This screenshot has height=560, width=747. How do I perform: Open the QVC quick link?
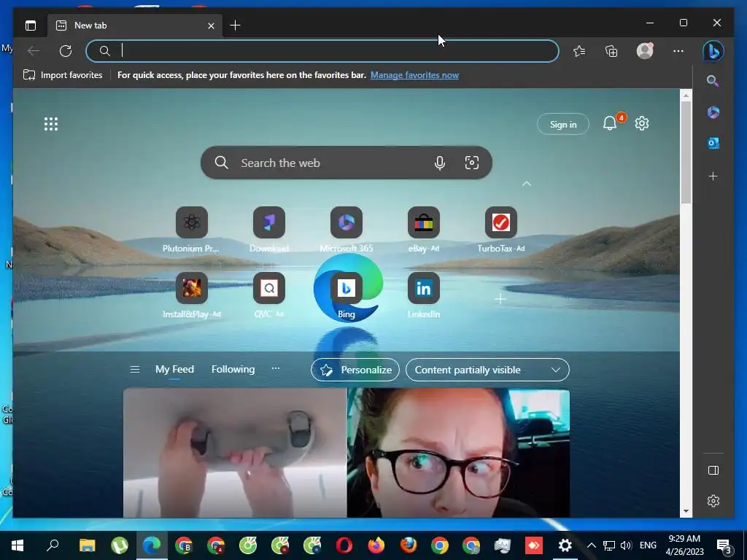pyautogui.click(x=269, y=295)
